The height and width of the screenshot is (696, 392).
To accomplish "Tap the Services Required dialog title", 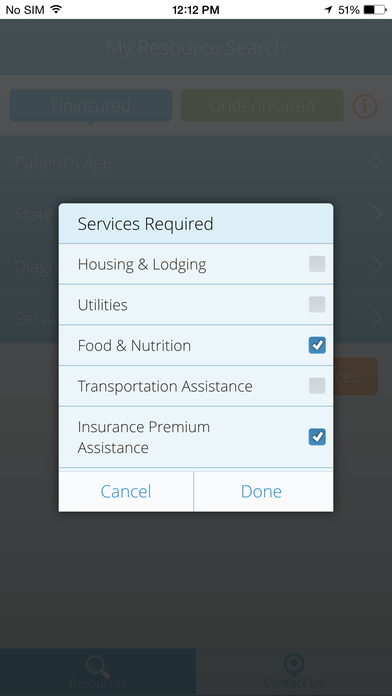I will coord(146,224).
